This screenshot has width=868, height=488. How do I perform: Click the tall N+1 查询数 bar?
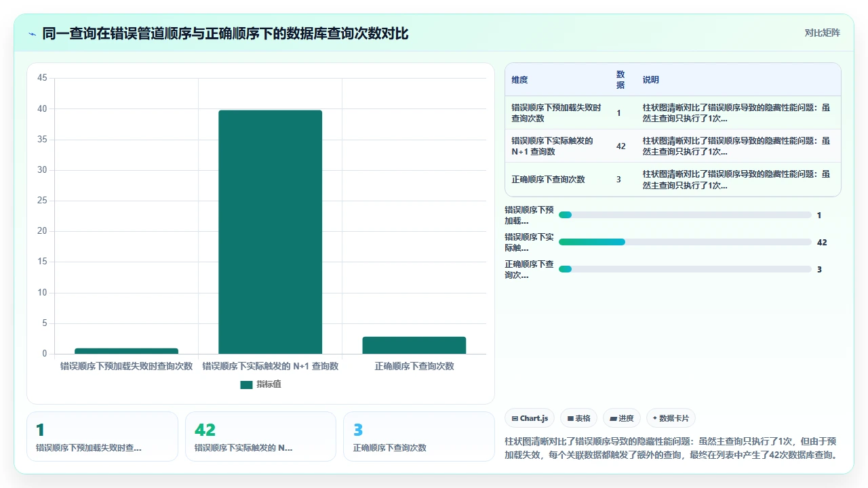[x=270, y=232]
